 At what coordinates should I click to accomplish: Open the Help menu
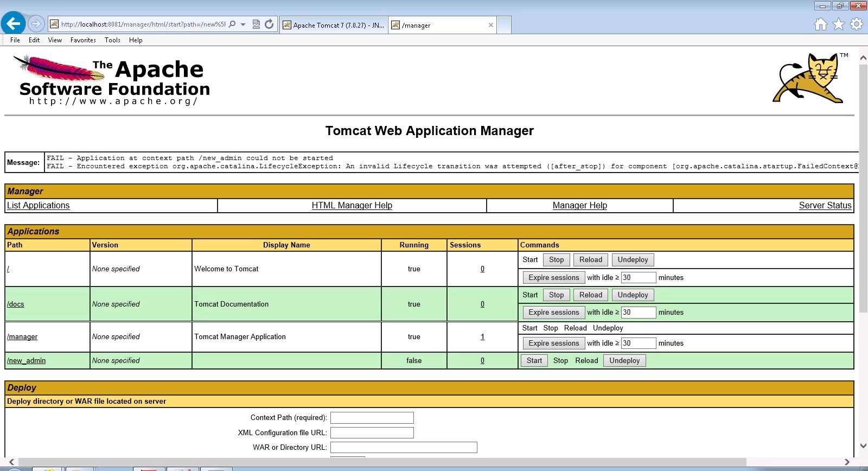pyautogui.click(x=136, y=40)
